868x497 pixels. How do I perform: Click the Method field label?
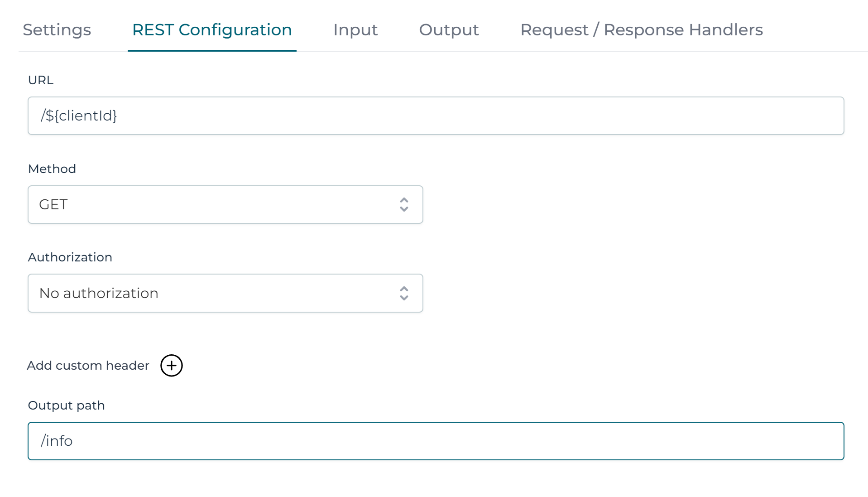click(52, 169)
